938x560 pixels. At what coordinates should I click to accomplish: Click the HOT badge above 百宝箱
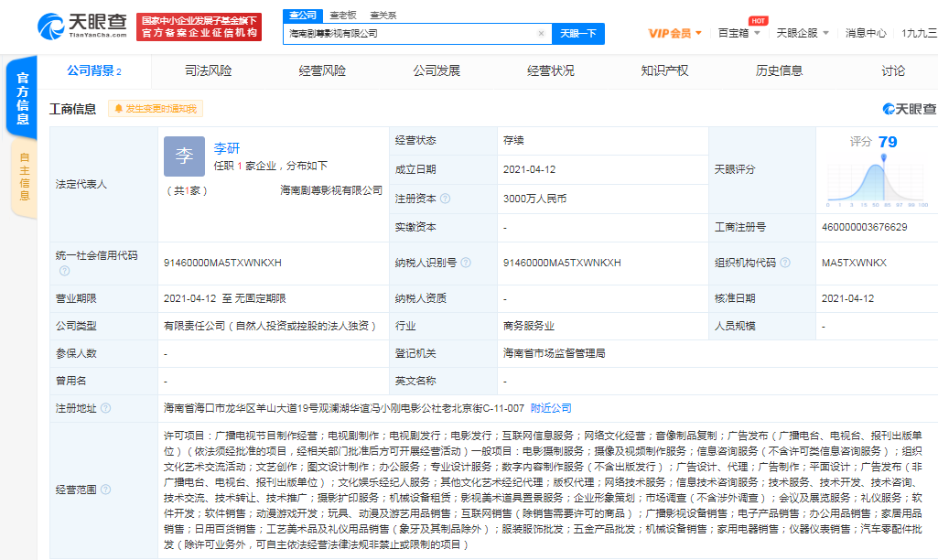[x=758, y=21]
